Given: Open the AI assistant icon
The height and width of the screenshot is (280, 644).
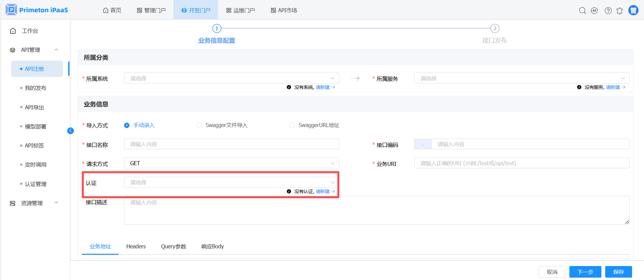Looking at the screenshot, I should (x=594, y=11).
